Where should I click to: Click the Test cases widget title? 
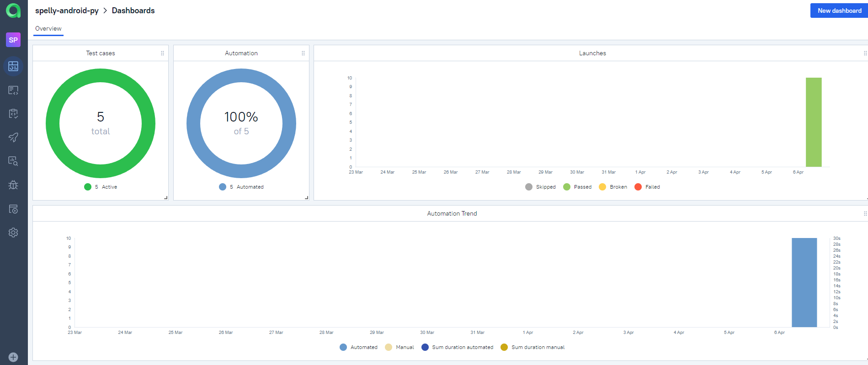pos(101,53)
